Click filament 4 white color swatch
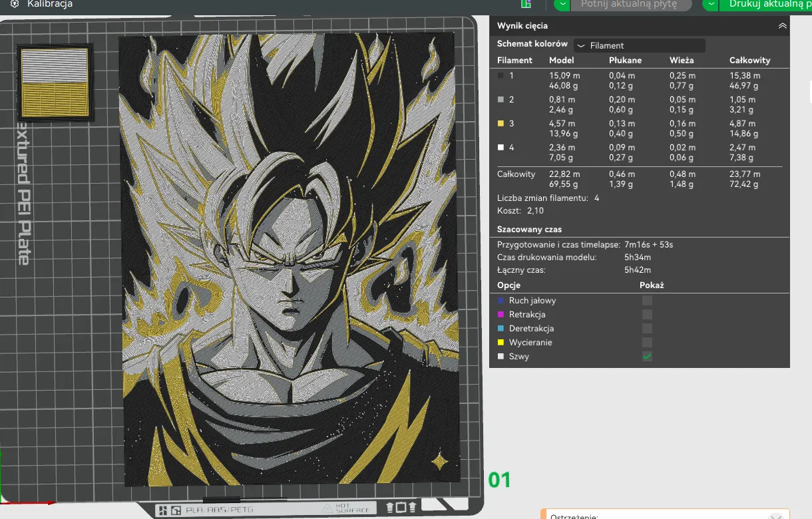This screenshot has height=519, width=812. tap(501, 148)
